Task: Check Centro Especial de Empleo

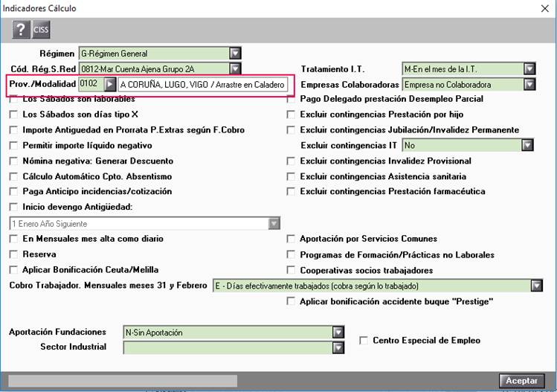Action: [x=364, y=341]
